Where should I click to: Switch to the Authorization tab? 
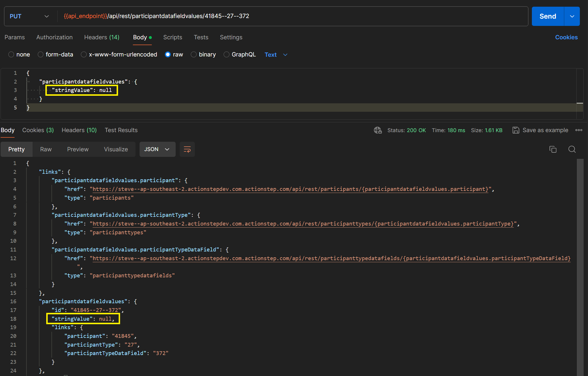[54, 37]
